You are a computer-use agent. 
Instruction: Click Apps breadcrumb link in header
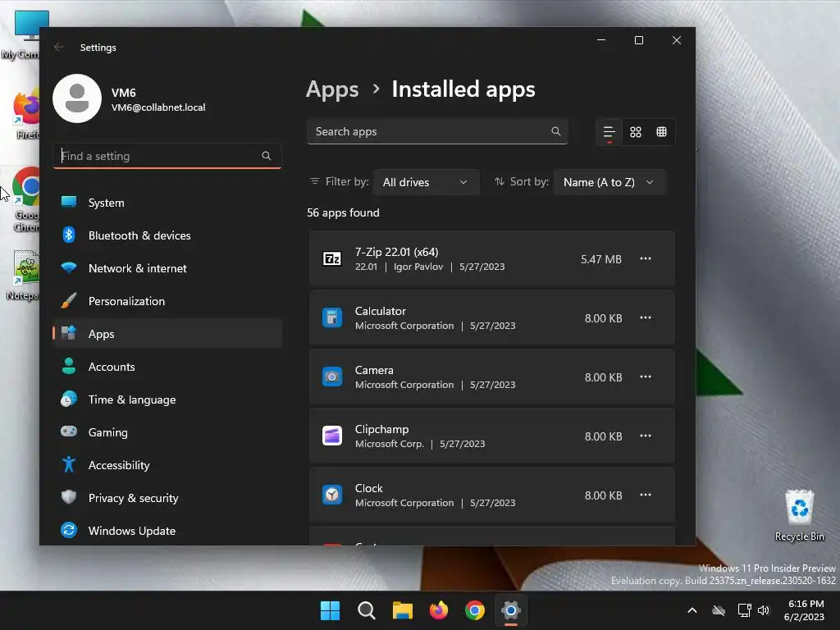click(x=332, y=89)
